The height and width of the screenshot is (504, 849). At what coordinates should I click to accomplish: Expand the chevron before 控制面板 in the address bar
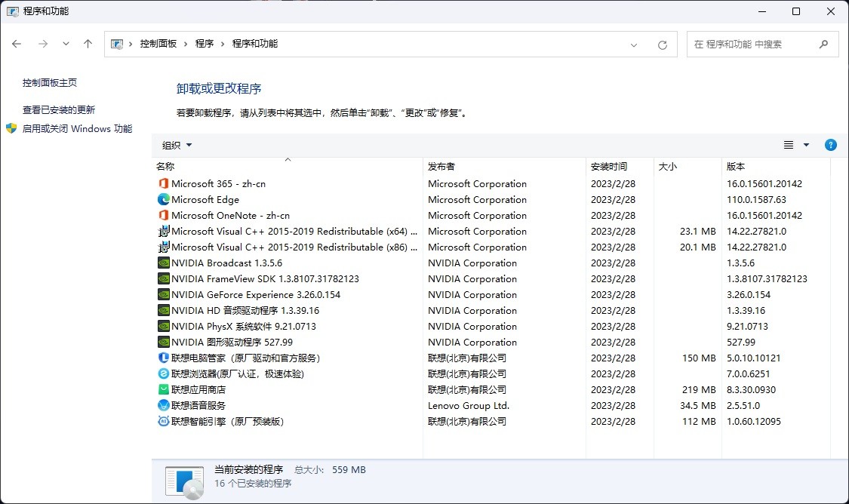(131, 44)
